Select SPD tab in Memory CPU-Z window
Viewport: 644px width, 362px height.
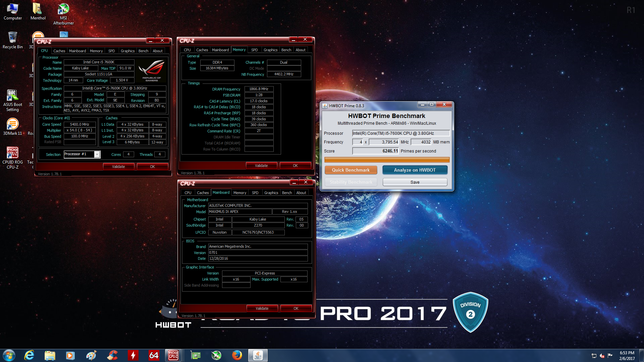255,50
